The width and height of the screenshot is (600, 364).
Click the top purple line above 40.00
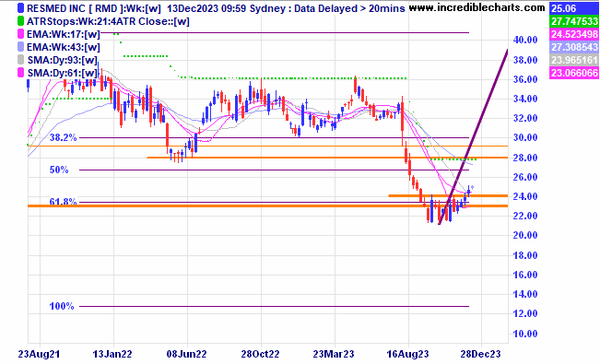coord(285,33)
